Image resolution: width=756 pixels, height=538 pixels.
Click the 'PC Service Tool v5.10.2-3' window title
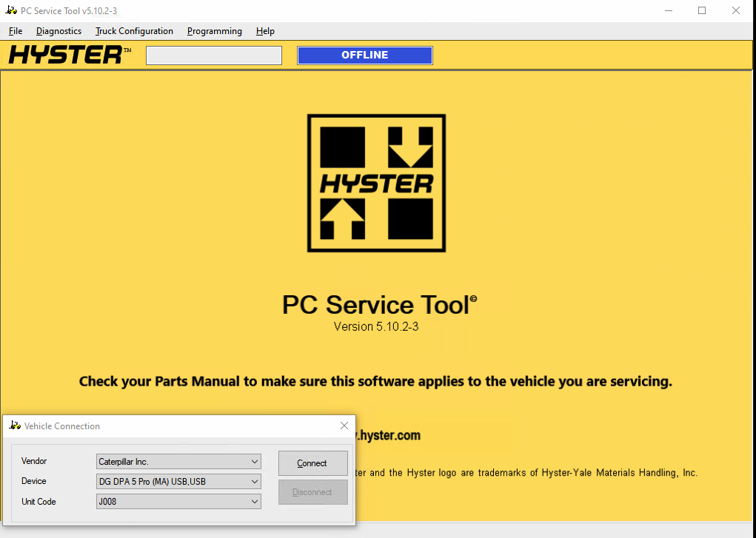[x=69, y=10]
